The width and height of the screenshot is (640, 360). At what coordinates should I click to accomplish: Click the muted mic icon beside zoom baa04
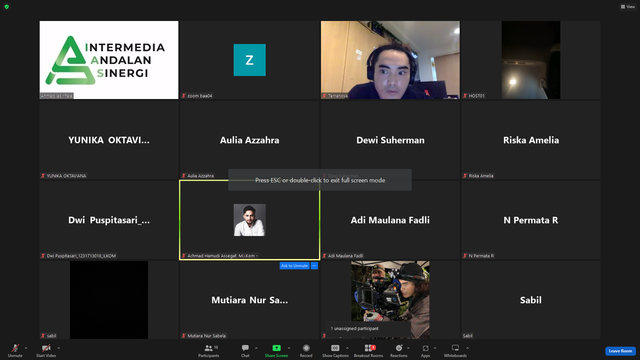click(184, 96)
